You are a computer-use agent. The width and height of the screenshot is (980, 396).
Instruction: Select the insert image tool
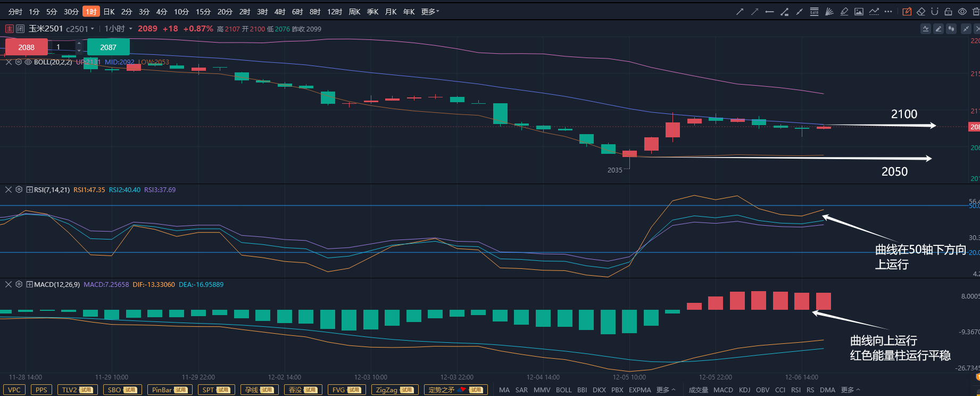[x=859, y=12]
